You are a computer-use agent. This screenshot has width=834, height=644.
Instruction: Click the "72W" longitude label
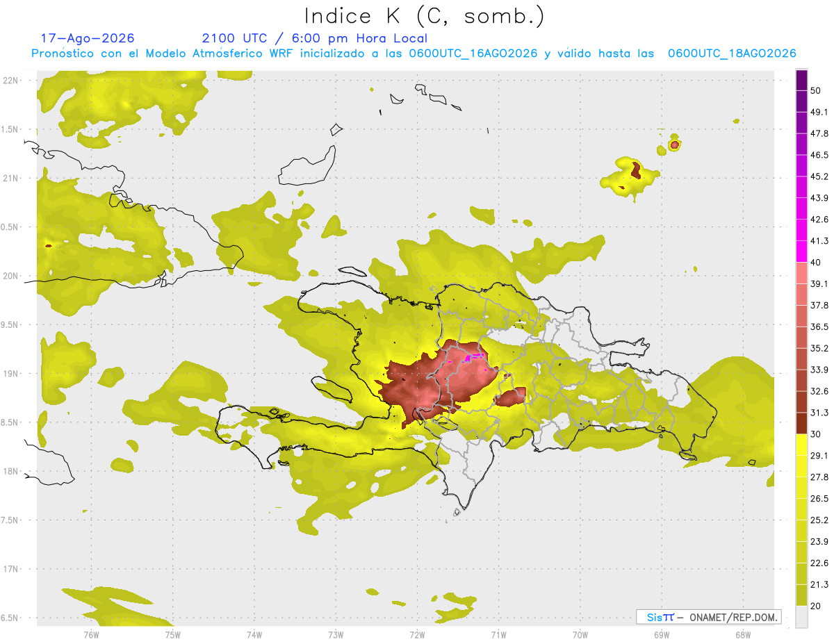[417, 635]
